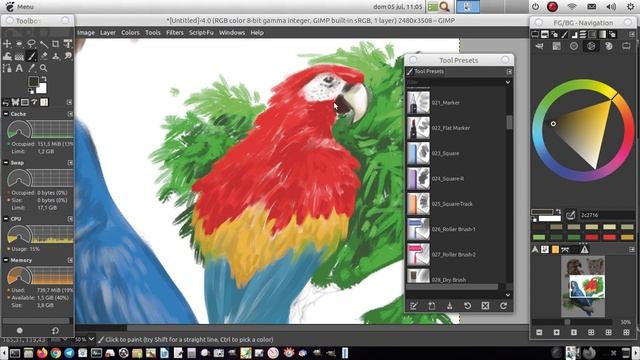640x360 pixels.
Task: Open the system Menu in top panel
Action: pyautogui.click(x=19, y=7)
